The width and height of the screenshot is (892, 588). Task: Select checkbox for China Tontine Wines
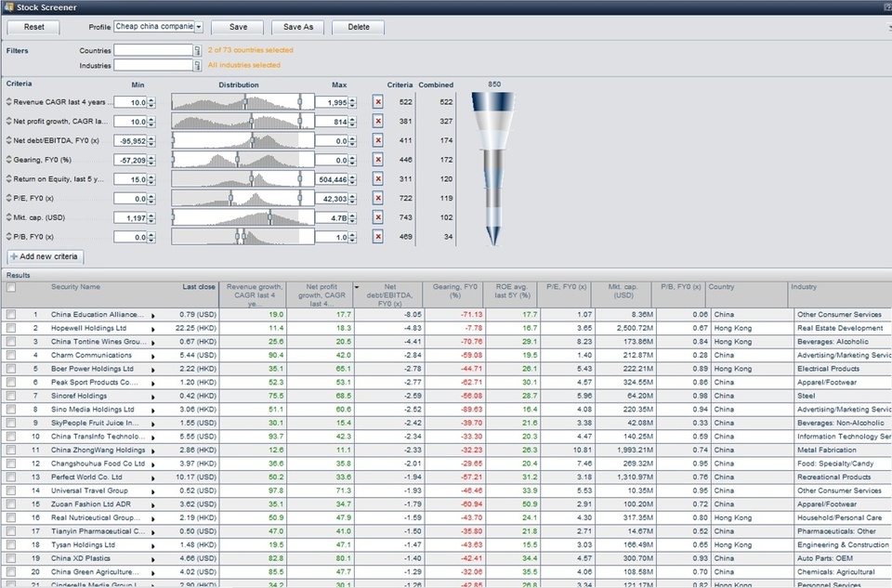coord(11,342)
